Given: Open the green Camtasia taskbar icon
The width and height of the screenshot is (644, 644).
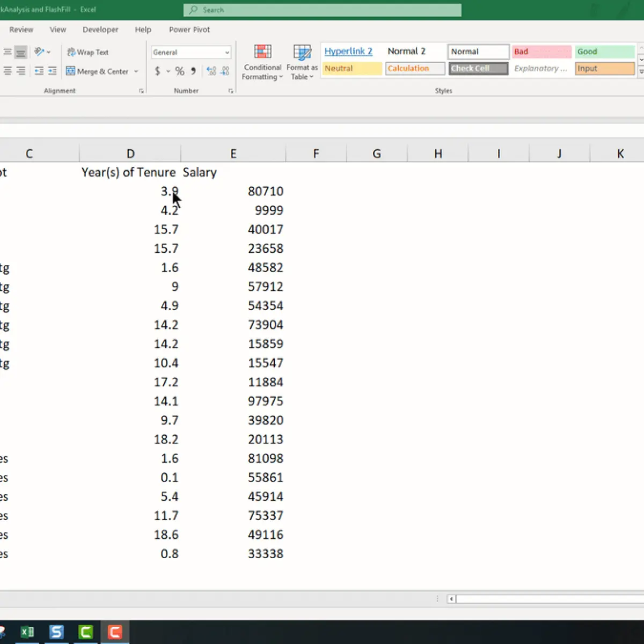Looking at the screenshot, I should (86, 632).
